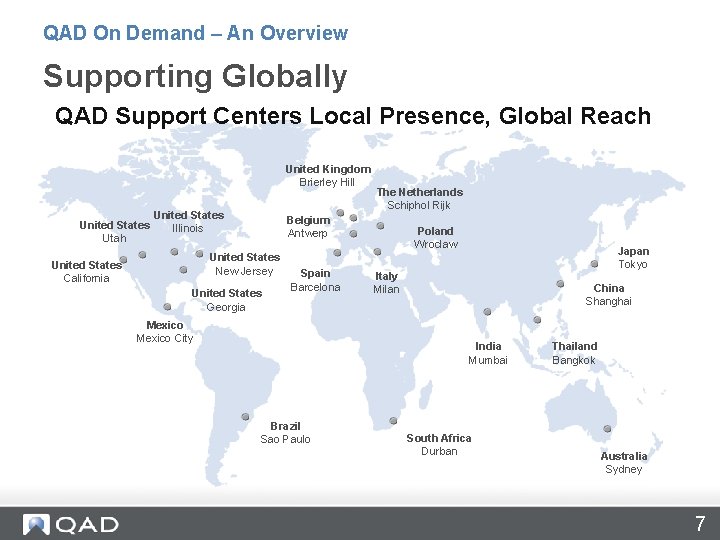Click the 'India' country label
Screen dimensions: 720x540
[488, 347]
